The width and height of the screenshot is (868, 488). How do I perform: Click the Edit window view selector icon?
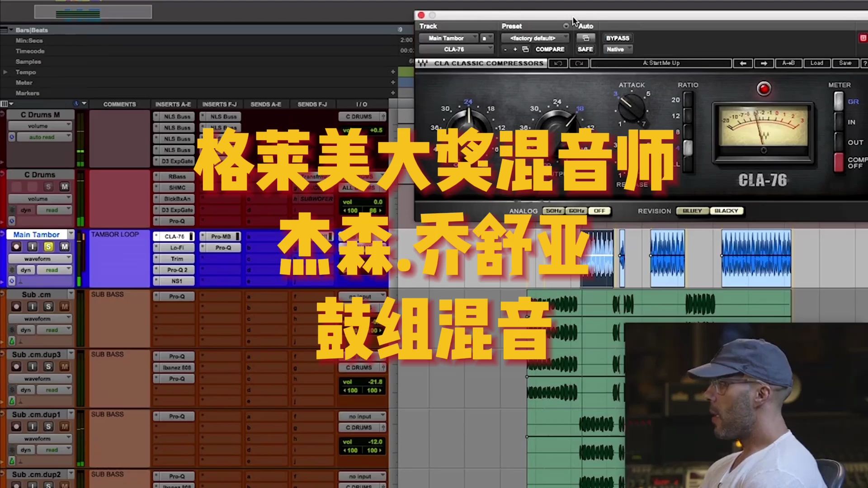5,104
